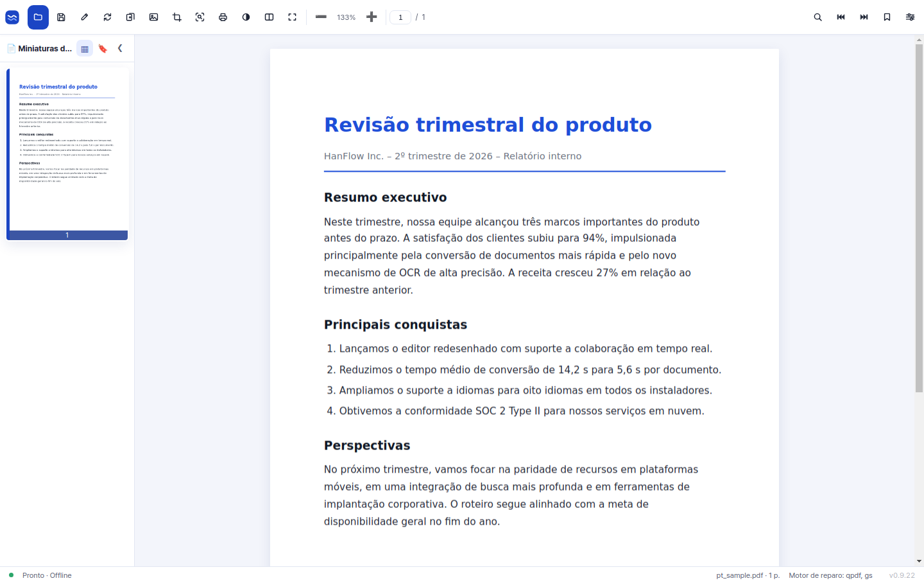Click the 'pt_sample.pdf · 1 p.' status text
Viewport: 924px width, 583px height.
(748, 575)
